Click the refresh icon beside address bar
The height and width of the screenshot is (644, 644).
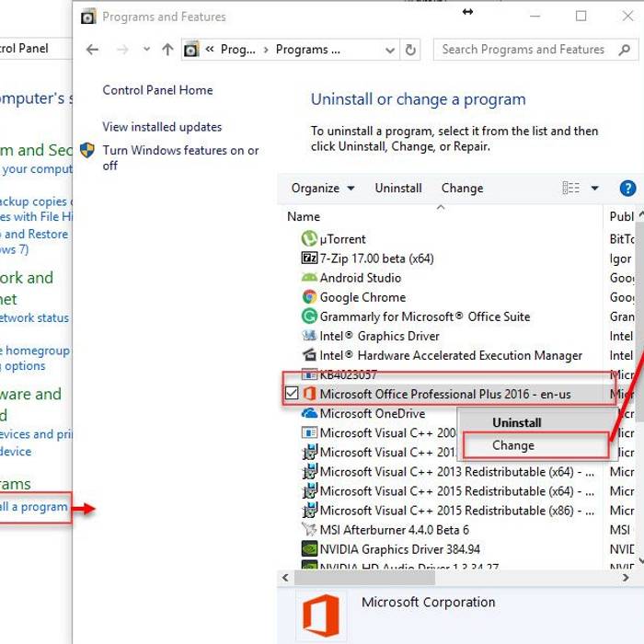point(411,50)
